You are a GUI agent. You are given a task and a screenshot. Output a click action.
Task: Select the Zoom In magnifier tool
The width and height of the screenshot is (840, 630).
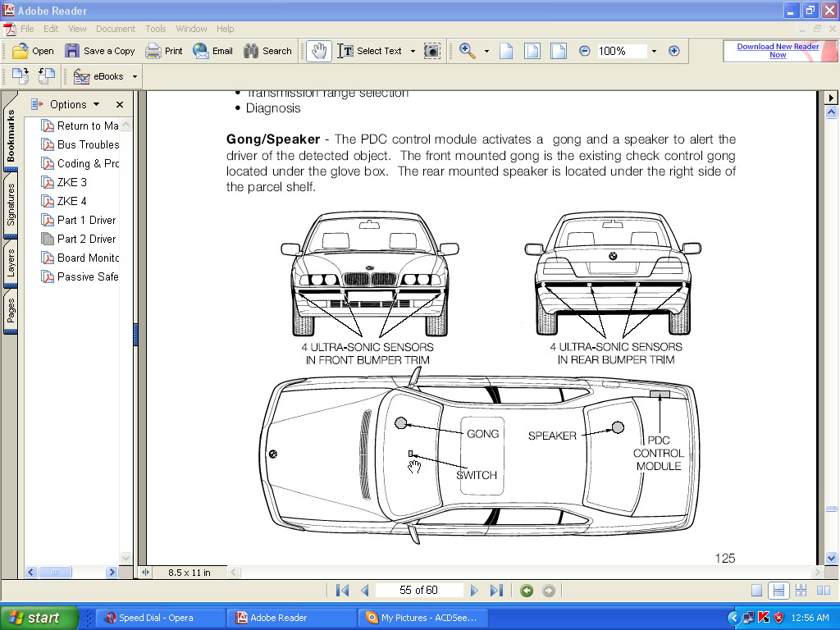click(x=467, y=51)
